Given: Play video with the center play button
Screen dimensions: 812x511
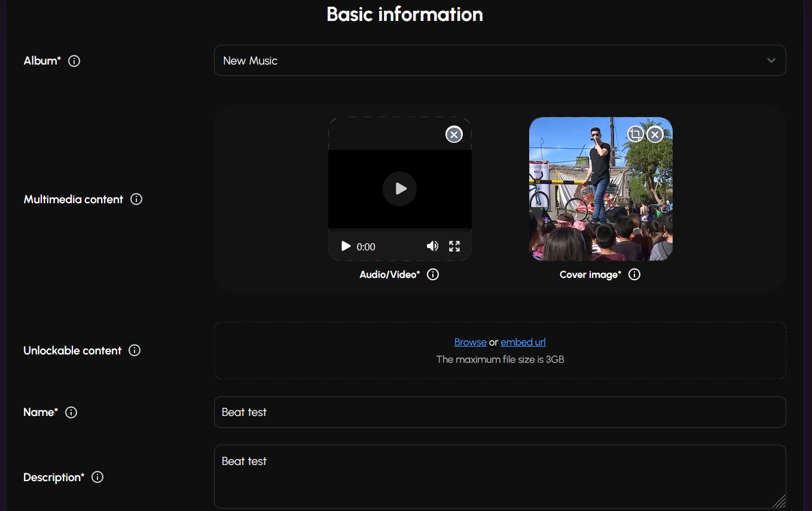Looking at the screenshot, I should [400, 189].
